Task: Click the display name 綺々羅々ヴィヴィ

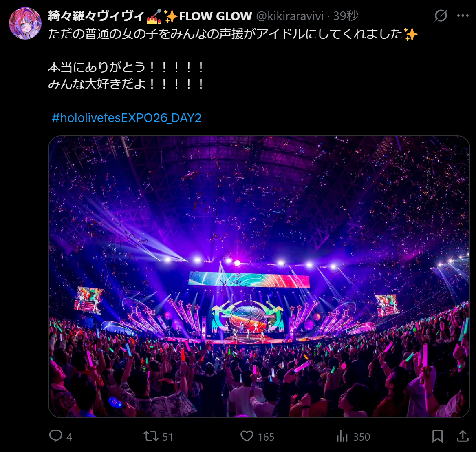Action: (96, 16)
